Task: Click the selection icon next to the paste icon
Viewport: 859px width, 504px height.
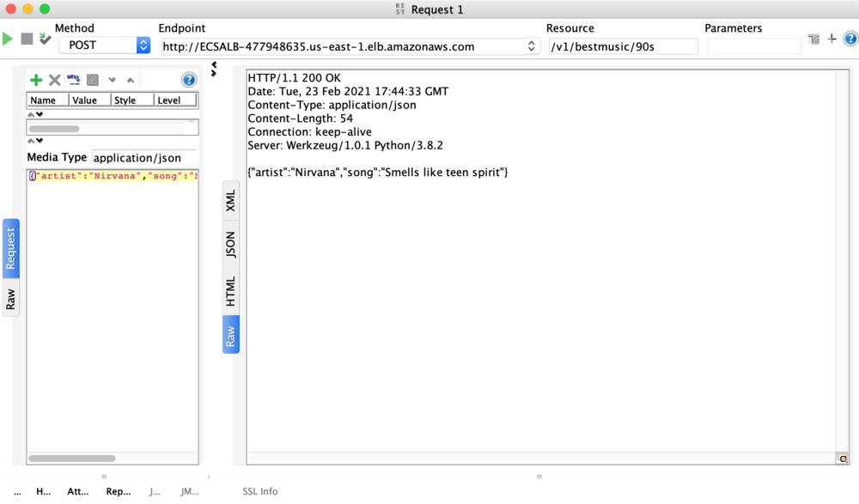Action: [92, 79]
